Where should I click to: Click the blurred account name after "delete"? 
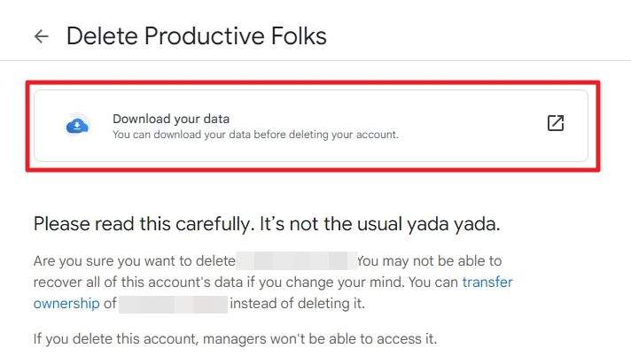click(297, 261)
